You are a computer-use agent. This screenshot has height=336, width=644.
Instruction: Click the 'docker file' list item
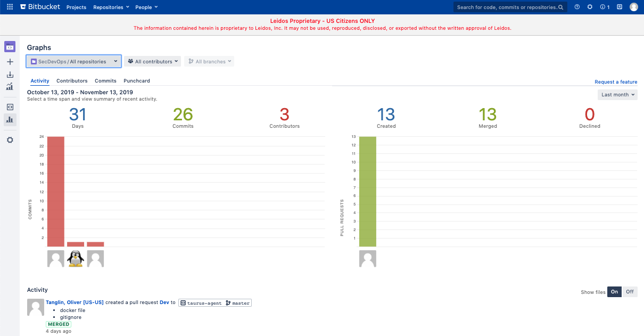(x=72, y=310)
